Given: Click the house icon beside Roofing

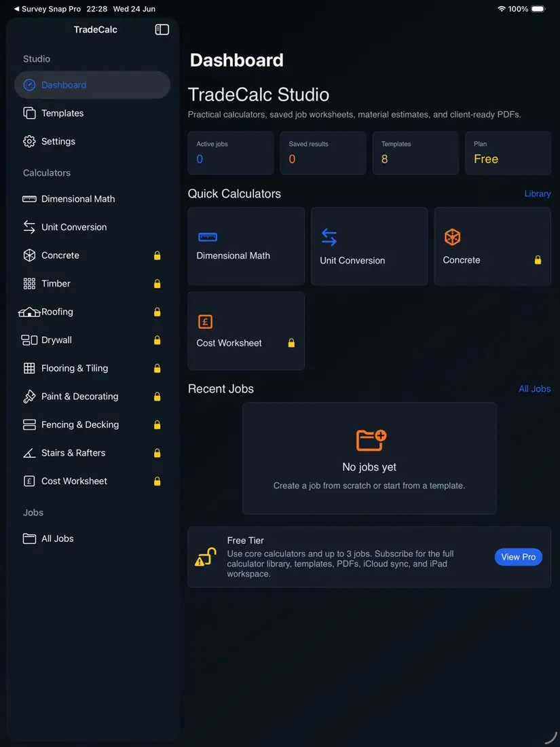Looking at the screenshot, I should [x=29, y=312].
